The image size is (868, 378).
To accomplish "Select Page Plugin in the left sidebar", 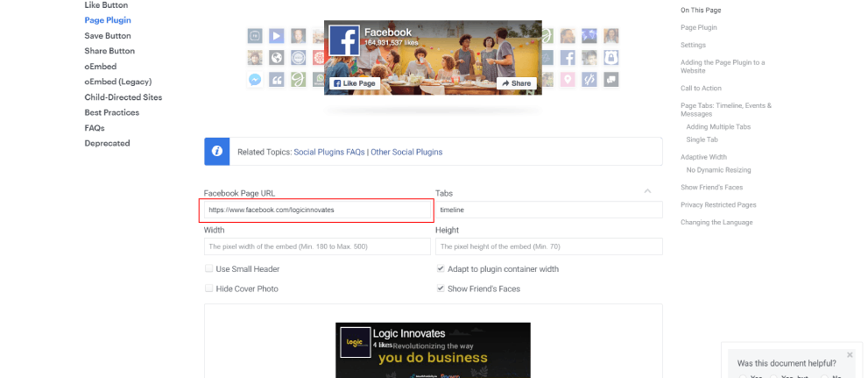I will pos(108,20).
